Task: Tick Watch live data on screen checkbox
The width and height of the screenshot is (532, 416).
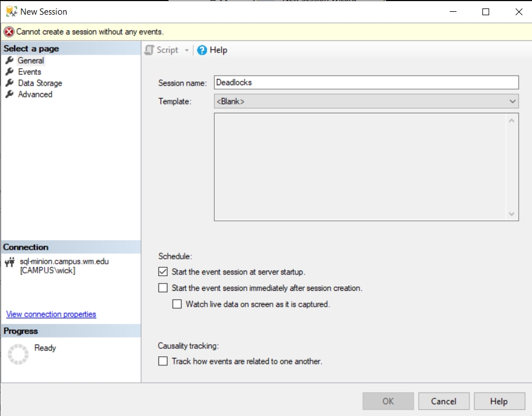Action: point(177,304)
